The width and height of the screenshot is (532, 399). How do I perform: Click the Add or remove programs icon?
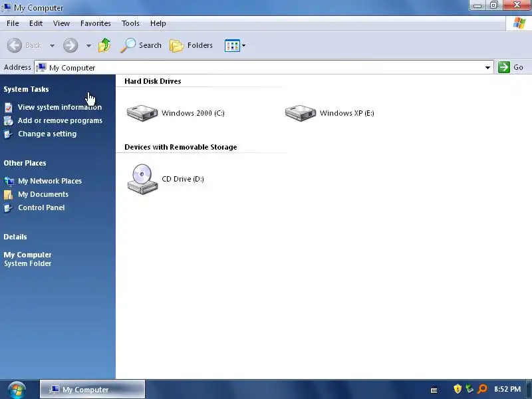9,121
